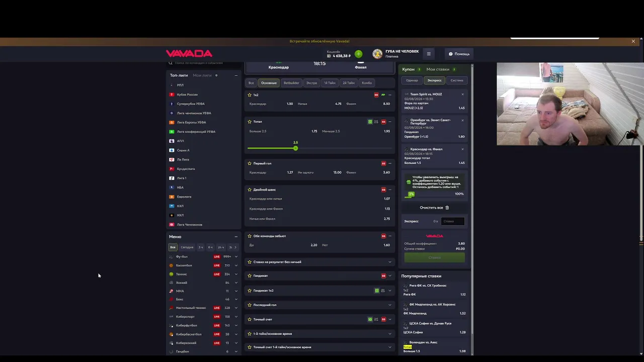644x362 pixels.
Task: Star the Точный счет market
Action: tap(250, 319)
